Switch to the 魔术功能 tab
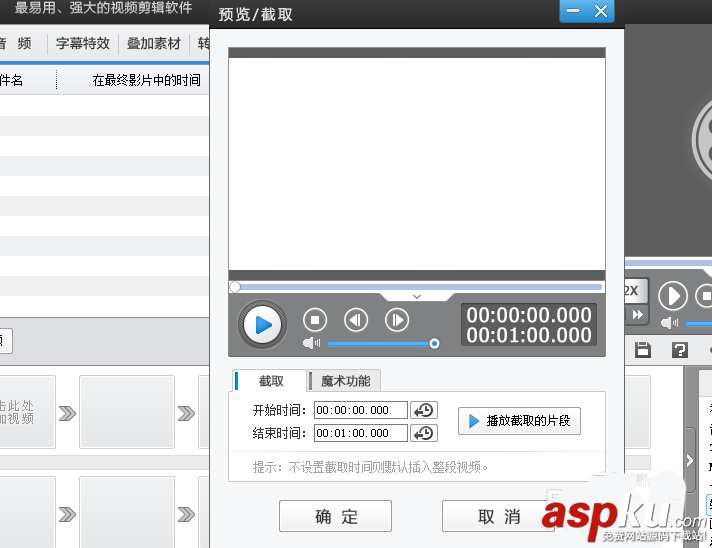The height and width of the screenshot is (548, 712). [x=345, y=381]
